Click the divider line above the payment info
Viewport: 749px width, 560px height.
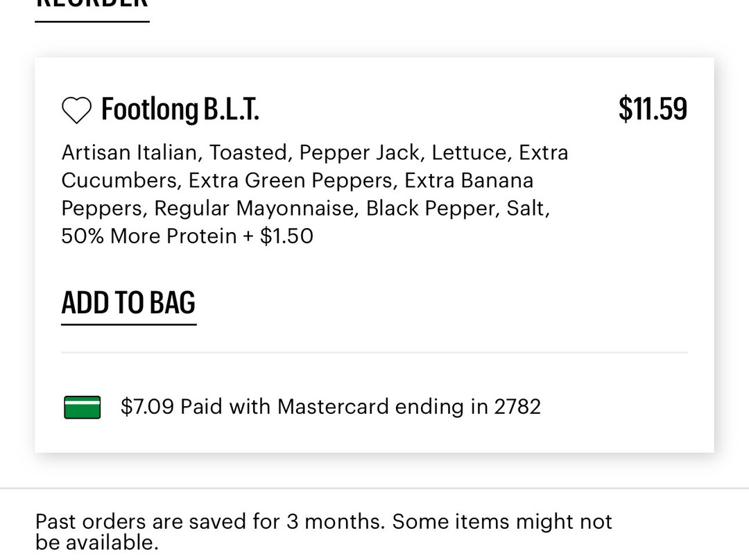point(374,352)
